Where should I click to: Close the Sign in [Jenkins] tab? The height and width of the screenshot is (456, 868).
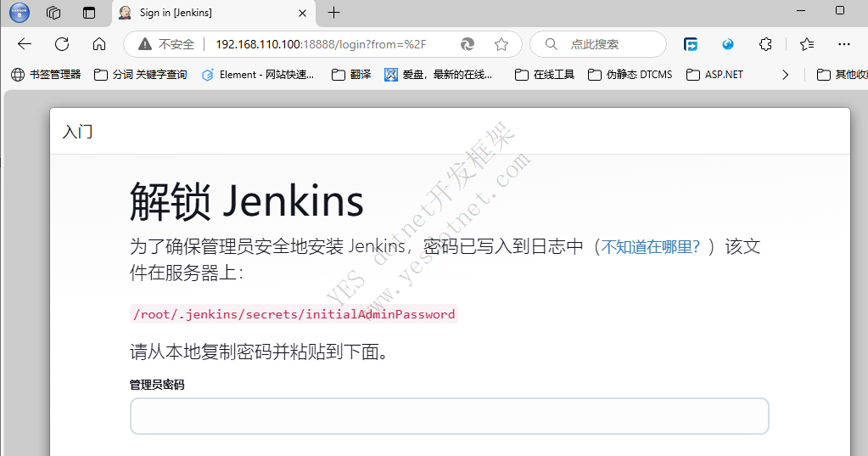click(x=302, y=13)
